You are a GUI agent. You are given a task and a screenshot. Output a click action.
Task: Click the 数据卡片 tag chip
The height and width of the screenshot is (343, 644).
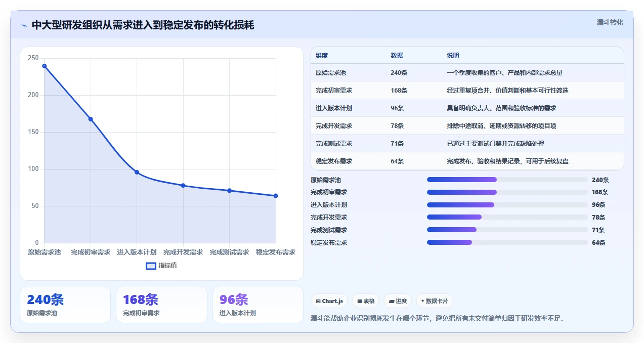pyautogui.click(x=435, y=301)
